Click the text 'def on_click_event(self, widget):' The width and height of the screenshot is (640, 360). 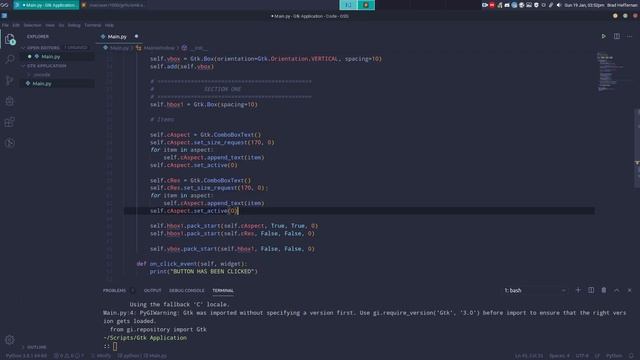pos(192,264)
